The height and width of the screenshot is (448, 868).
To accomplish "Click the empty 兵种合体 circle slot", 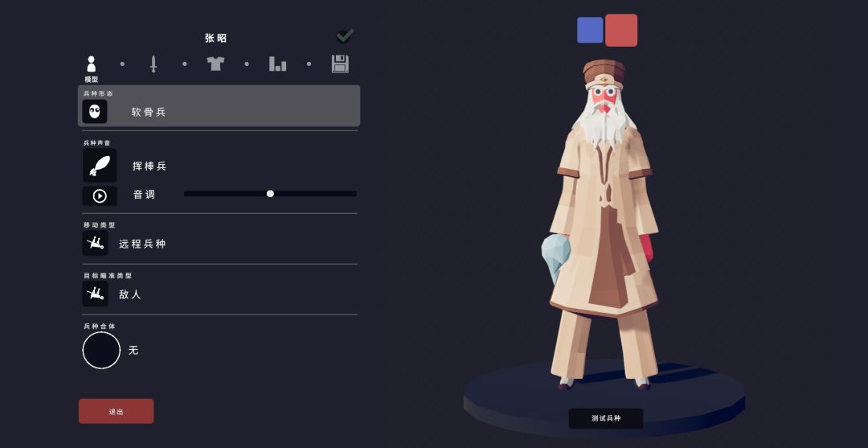I will 101,350.
